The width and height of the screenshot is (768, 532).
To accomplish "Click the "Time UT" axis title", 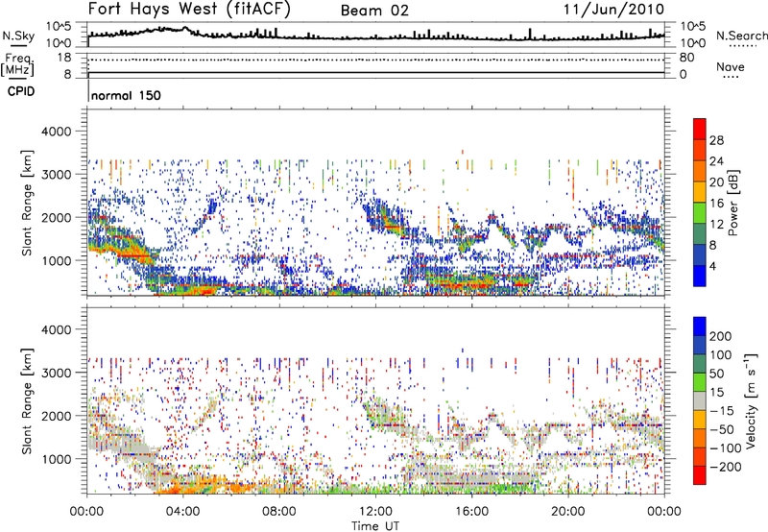I will [375, 526].
